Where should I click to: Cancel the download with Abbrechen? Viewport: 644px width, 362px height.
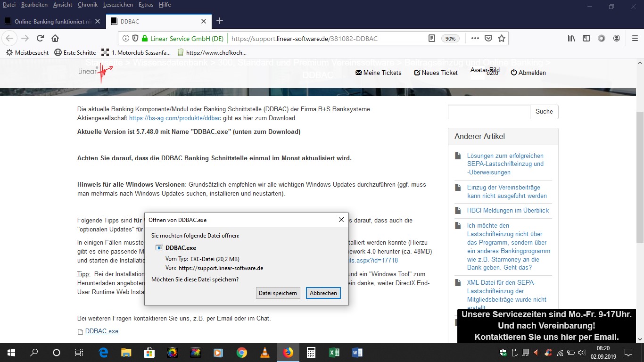coord(323,293)
